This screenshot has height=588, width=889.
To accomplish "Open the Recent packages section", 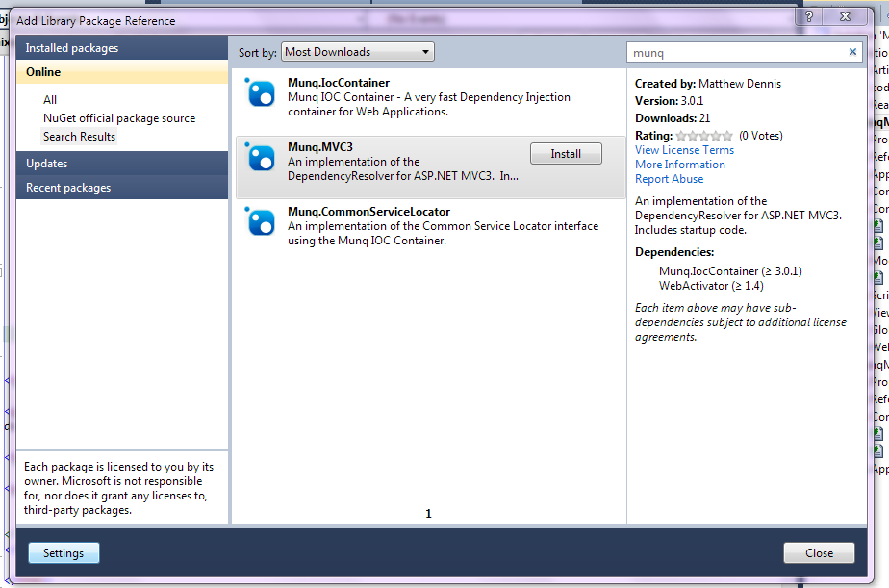I will [x=122, y=187].
